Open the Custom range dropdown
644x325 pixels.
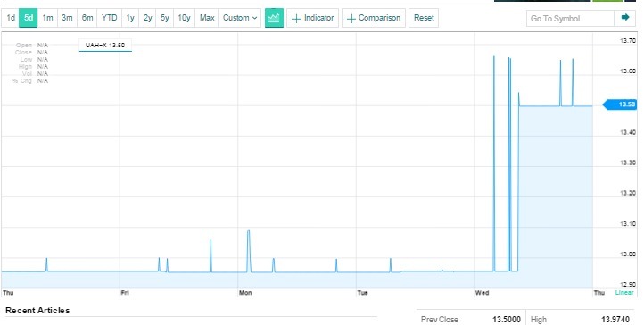coord(240,18)
